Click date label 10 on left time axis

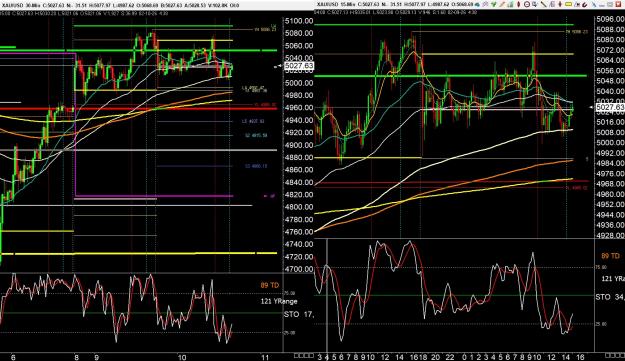(182, 357)
